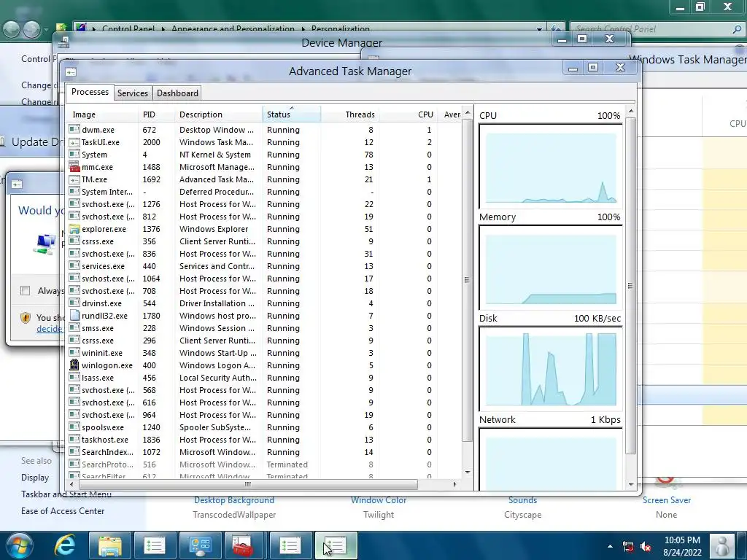Switch to the Device Manager toolbox taskbar icon
The image size is (747, 560).
(x=244, y=545)
